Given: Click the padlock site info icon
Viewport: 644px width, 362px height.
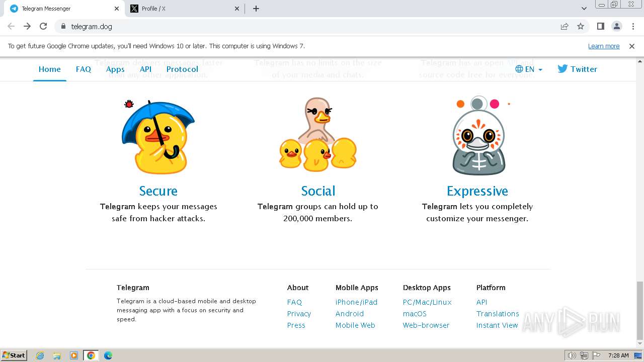Looking at the screenshot, I should [63, 27].
